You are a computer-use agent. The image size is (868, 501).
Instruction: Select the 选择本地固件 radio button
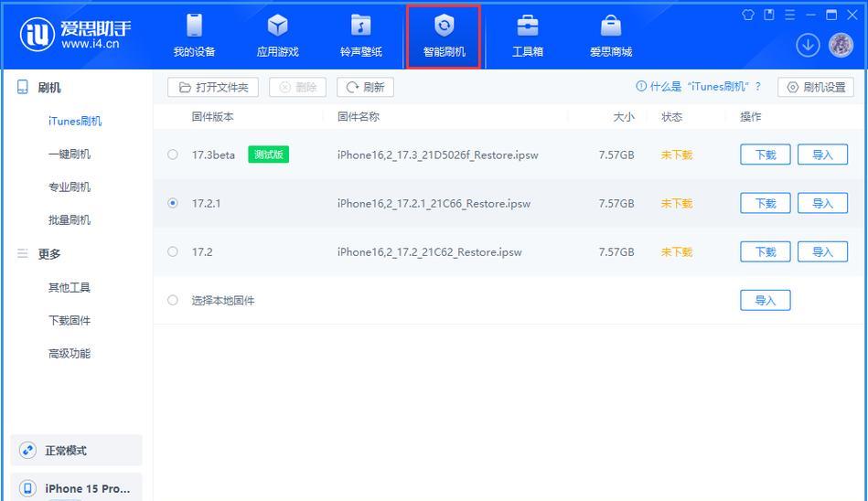coord(173,300)
